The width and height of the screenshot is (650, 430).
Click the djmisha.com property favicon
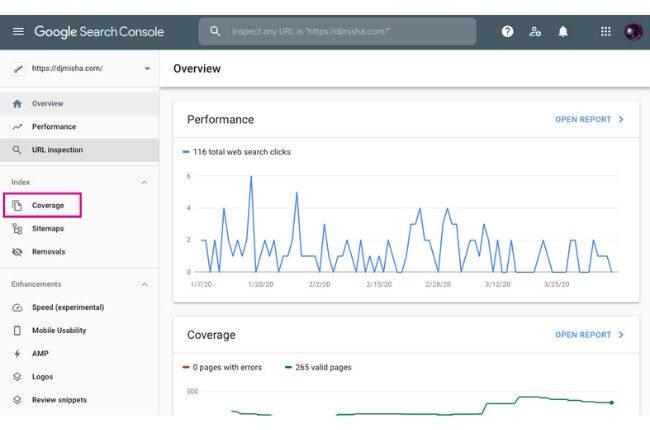coord(18,68)
